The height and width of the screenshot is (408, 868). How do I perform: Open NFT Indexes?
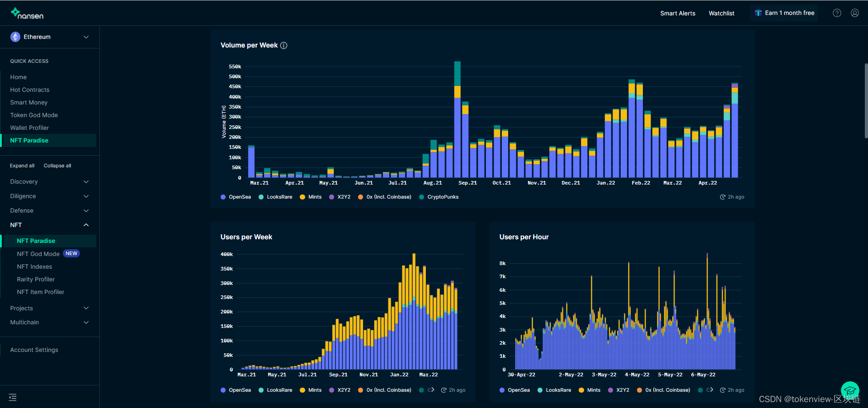[x=34, y=267]
